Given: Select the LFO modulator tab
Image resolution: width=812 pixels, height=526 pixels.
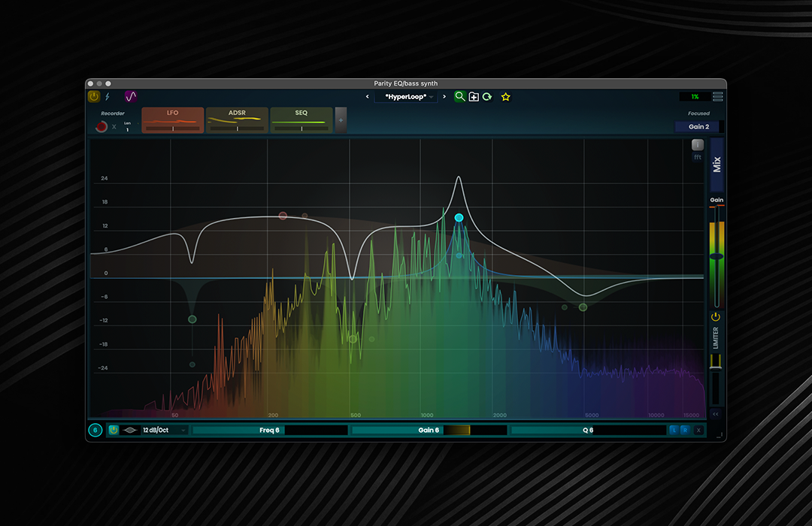Looking at the screenshot, I should click(172, 119).
